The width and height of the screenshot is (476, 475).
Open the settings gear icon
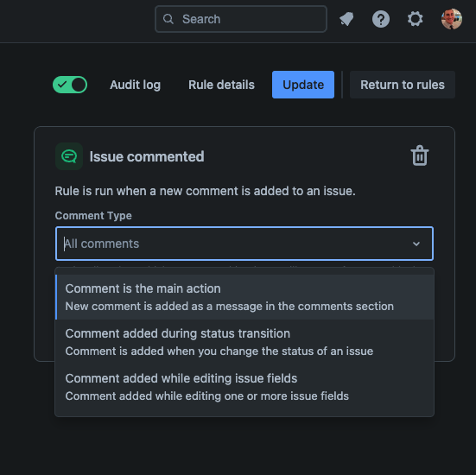coord(415,19)
